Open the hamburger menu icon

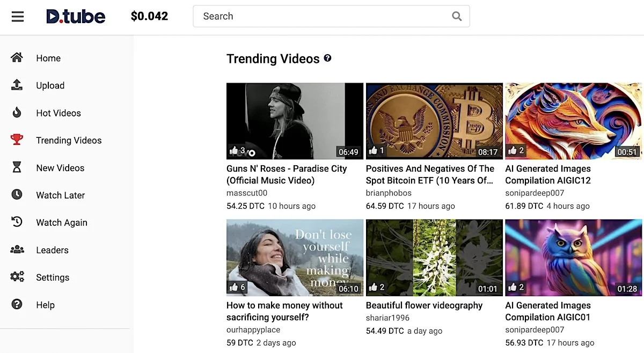click(18, 17)
